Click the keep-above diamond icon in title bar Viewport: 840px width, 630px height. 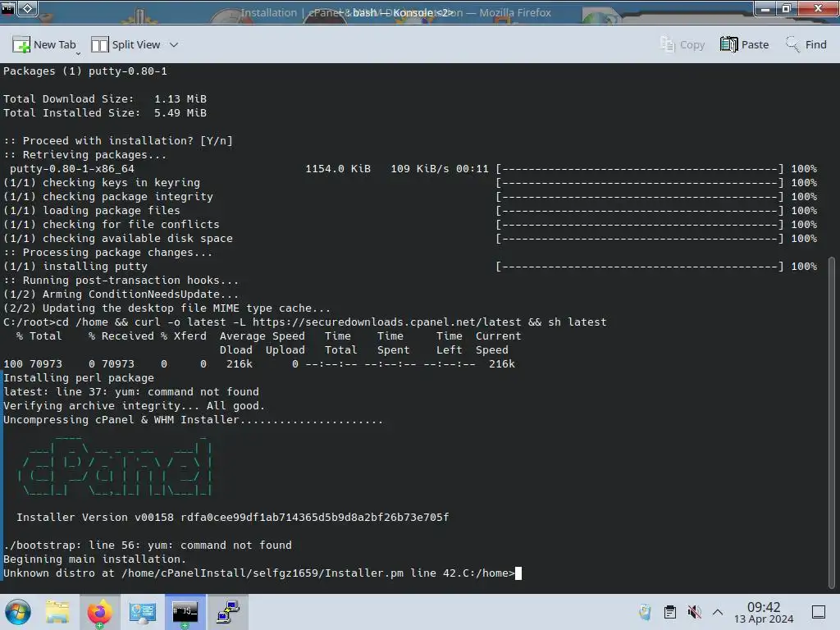(x=28, y=8)
